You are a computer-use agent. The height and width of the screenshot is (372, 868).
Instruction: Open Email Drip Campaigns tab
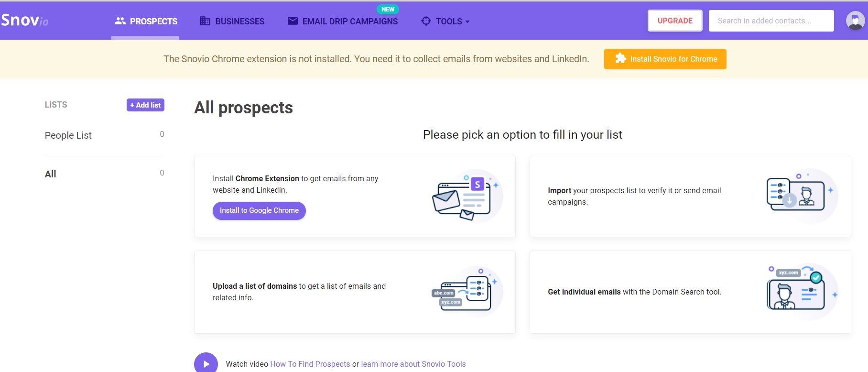343,21
